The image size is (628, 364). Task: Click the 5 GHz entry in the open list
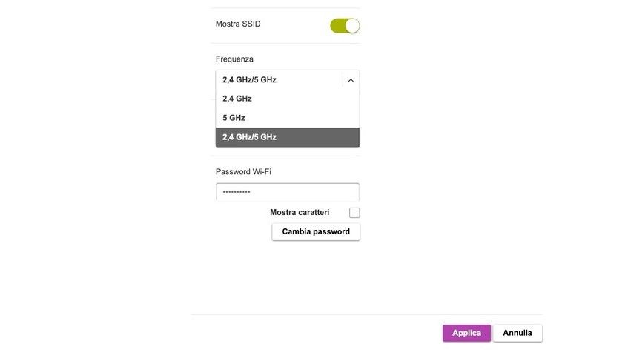(x=234, y=118)
